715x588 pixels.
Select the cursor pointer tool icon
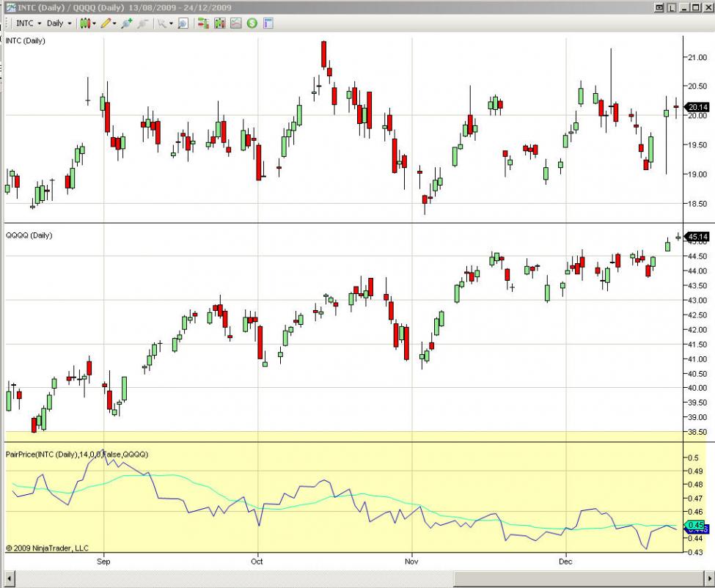pos(162,23)
